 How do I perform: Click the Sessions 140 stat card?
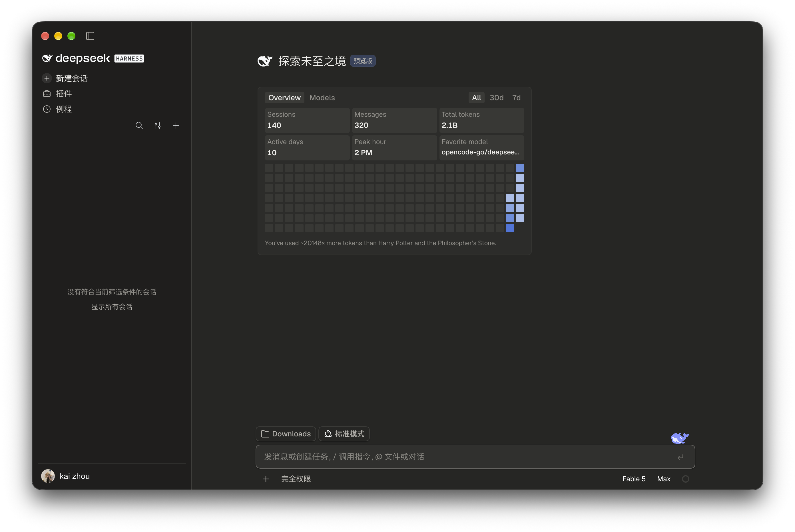pyautogui.click(x=307, y=120)
